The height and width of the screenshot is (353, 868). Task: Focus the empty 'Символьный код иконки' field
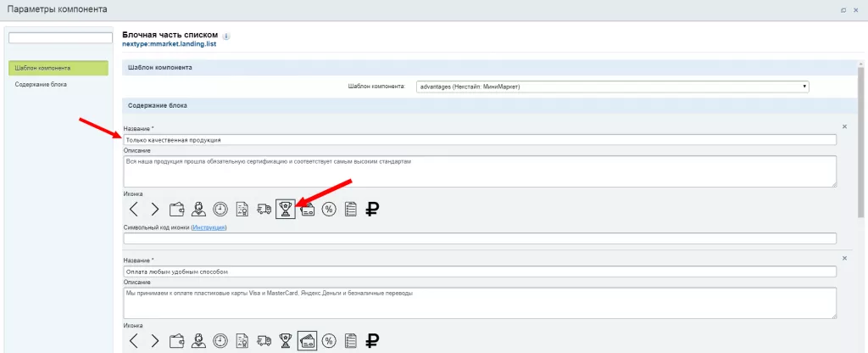coord(480,238)
